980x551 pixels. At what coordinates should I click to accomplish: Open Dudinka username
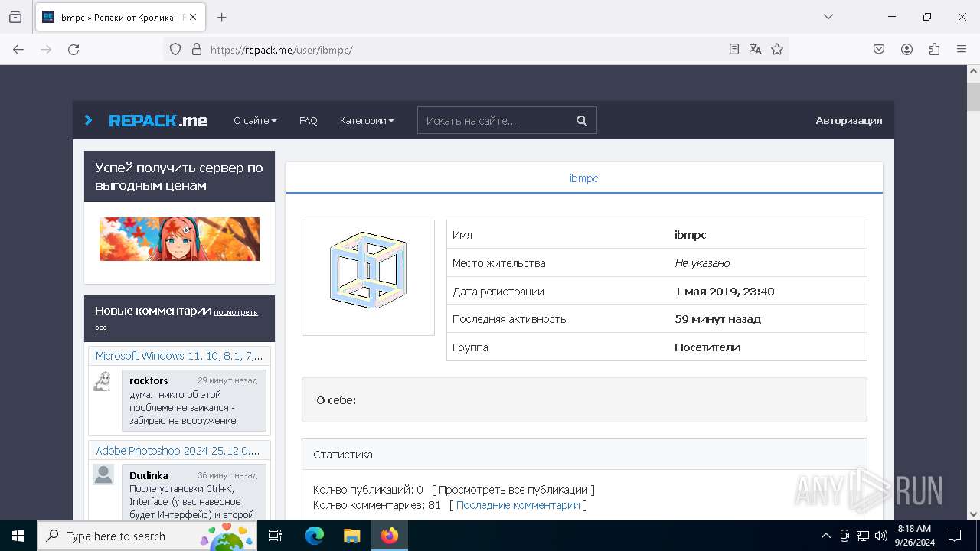(149, 475)
